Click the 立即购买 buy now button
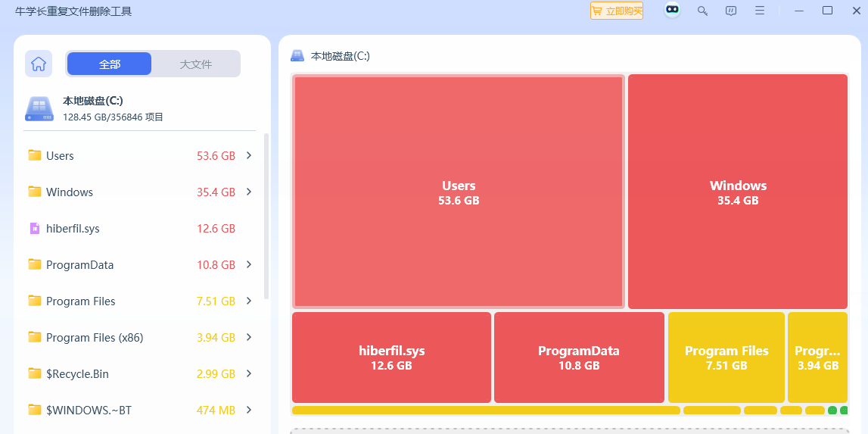The image size is (868, 434). pyautogui.click(x=617, y=11)
